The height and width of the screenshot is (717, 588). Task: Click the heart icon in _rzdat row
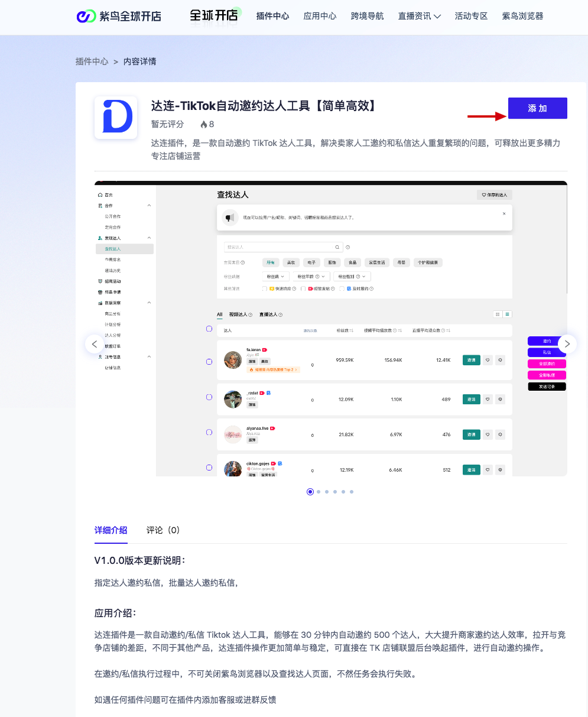click(488, 400)
